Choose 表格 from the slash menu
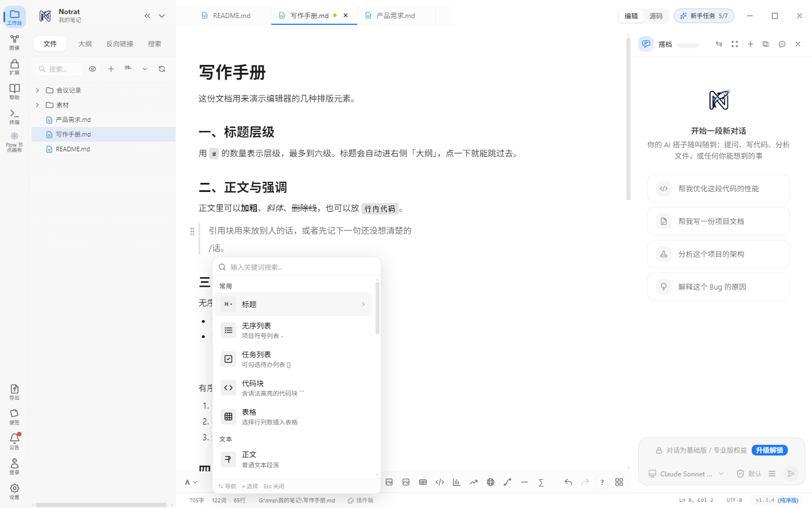The height and width of the screenshot is (508, 812). [293, 417]
